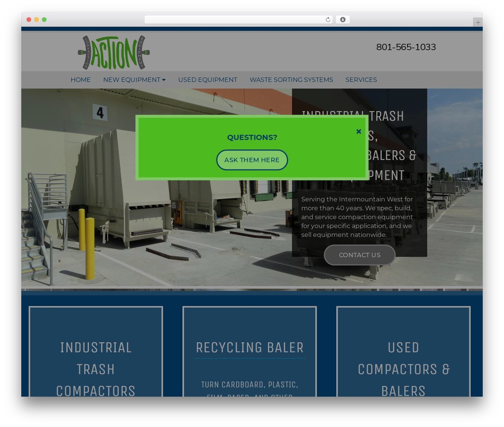Open the Industrial Trash Compactors card

click(x=96, y=351)
